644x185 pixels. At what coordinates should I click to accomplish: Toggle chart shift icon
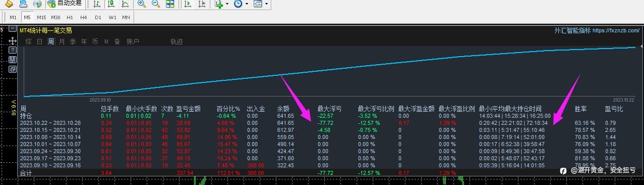(x=202, y=4)
